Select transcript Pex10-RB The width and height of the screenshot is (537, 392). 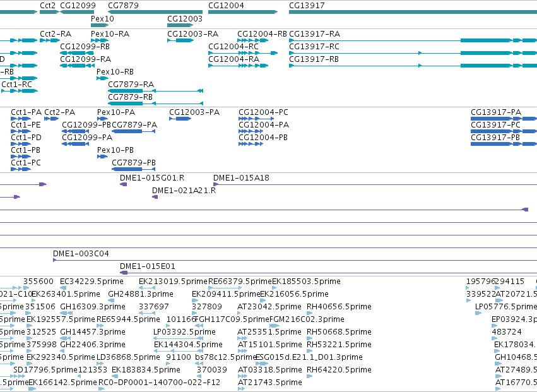(x=115, y=71)
